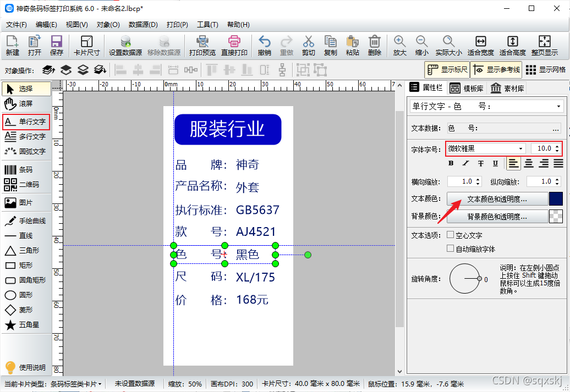Show whole page with 整页显示
The image size is (570, 392).
544,46
